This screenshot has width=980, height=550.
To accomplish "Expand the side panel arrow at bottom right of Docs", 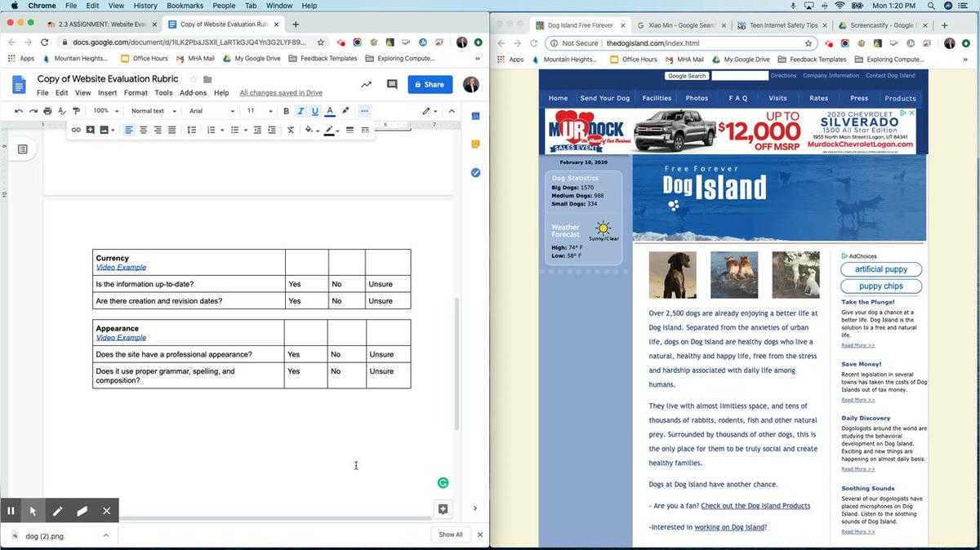I will (x=475, y=508).
